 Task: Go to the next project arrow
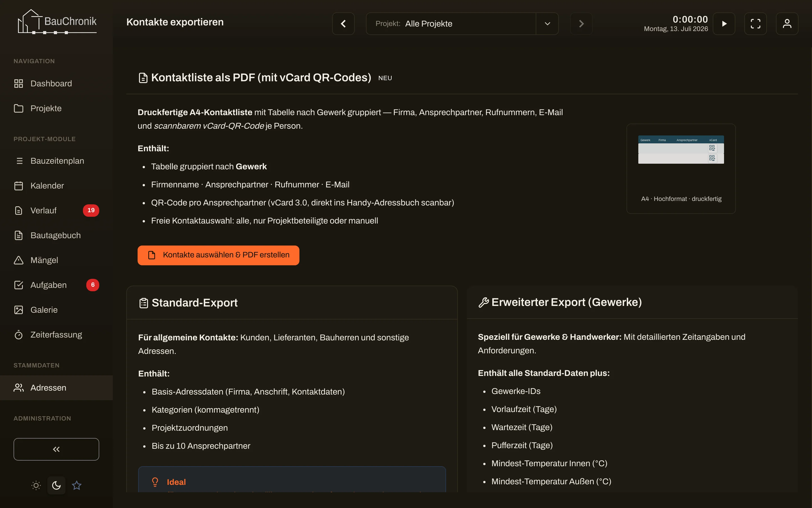pyautogui.click(x=581, y=23)
